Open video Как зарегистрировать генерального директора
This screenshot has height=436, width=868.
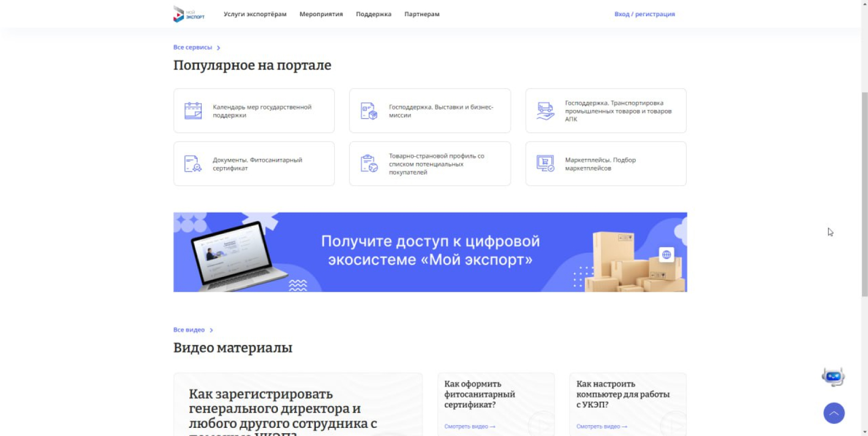[298, 405]
